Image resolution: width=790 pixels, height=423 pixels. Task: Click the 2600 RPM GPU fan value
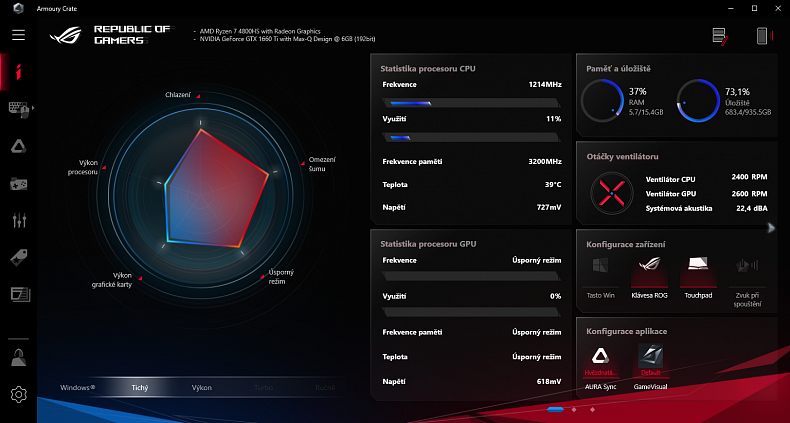click(x=749, y=193)
